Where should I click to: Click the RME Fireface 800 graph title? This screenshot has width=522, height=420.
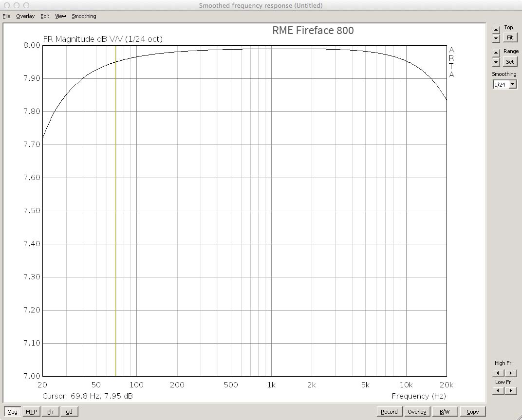313,30
